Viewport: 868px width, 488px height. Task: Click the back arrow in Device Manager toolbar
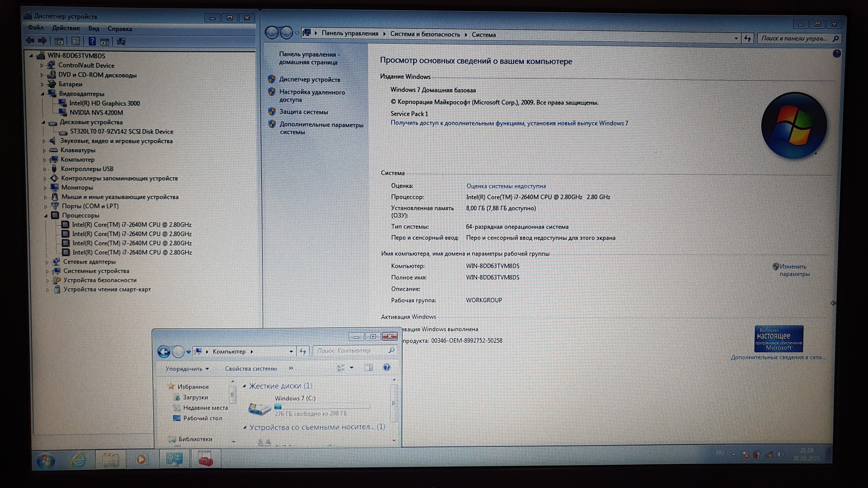click(30, 41)
